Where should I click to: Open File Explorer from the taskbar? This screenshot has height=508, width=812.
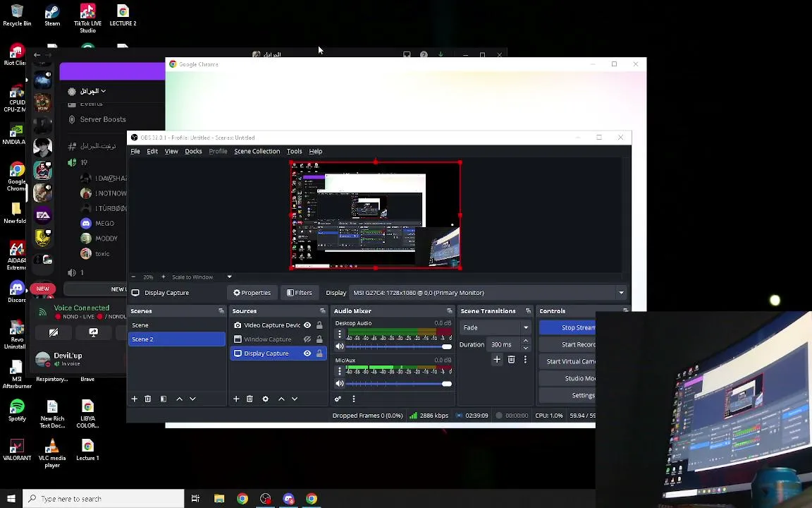pyautogui.click(x=219, y=499)
